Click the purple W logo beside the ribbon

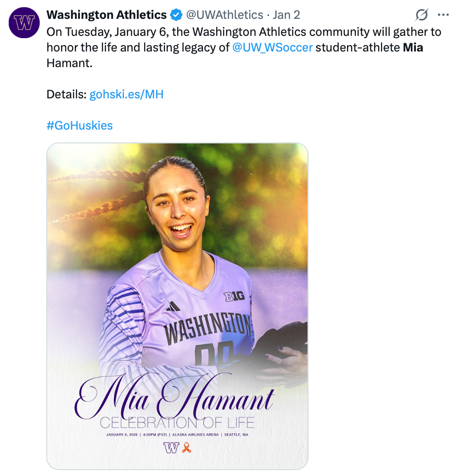171,448
